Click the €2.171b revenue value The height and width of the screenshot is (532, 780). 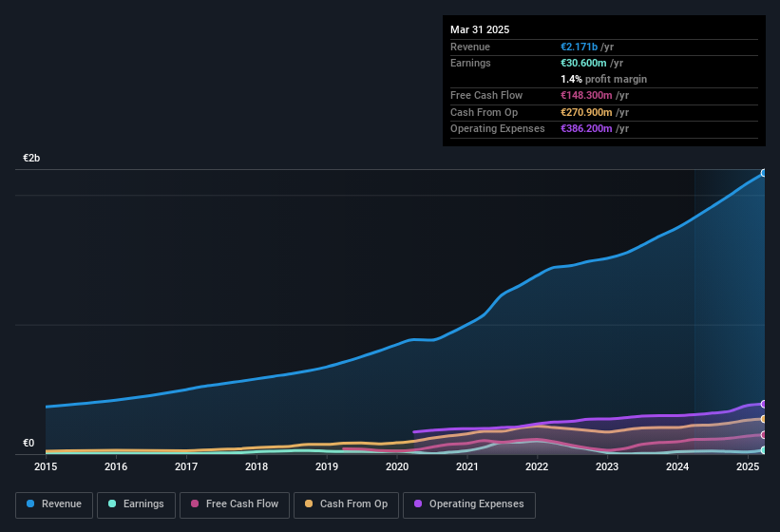[x=579, y=47]
